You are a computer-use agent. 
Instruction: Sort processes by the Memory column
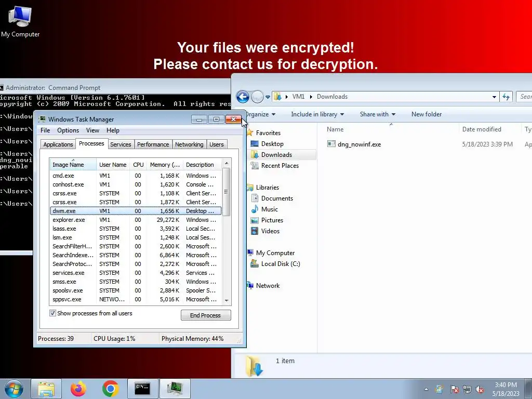pos(165,165)
